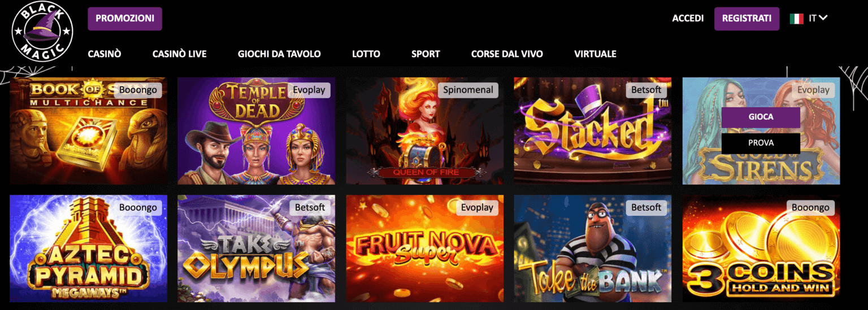Open the Corse dal Vivo menu item
Screen dimensions: 868x310
tap(507, 54)
